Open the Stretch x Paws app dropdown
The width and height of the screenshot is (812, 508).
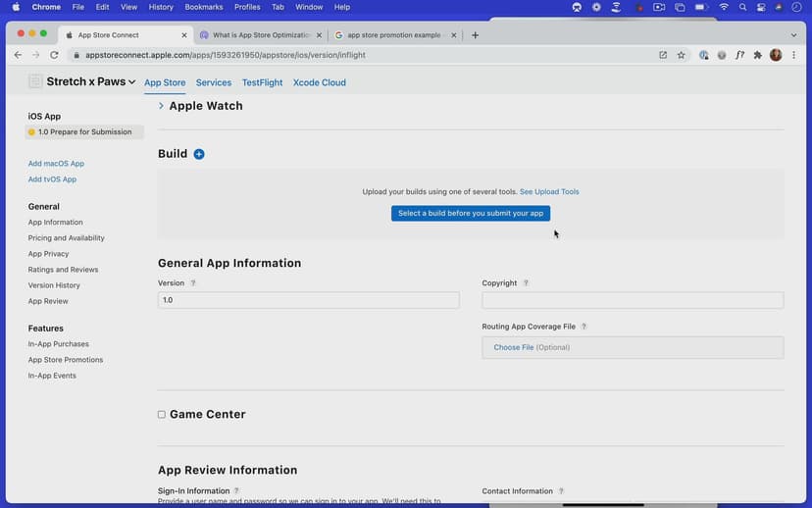(90, 82)
